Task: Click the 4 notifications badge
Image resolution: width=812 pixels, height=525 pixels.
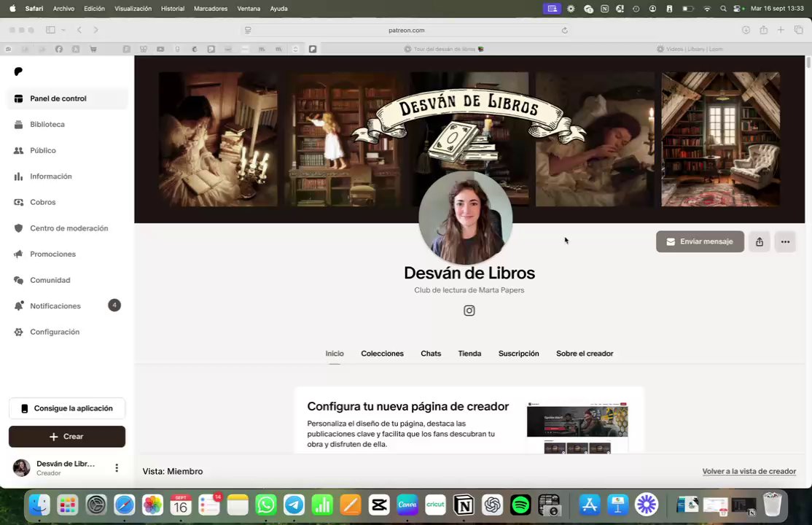Action: coord(114,306)
